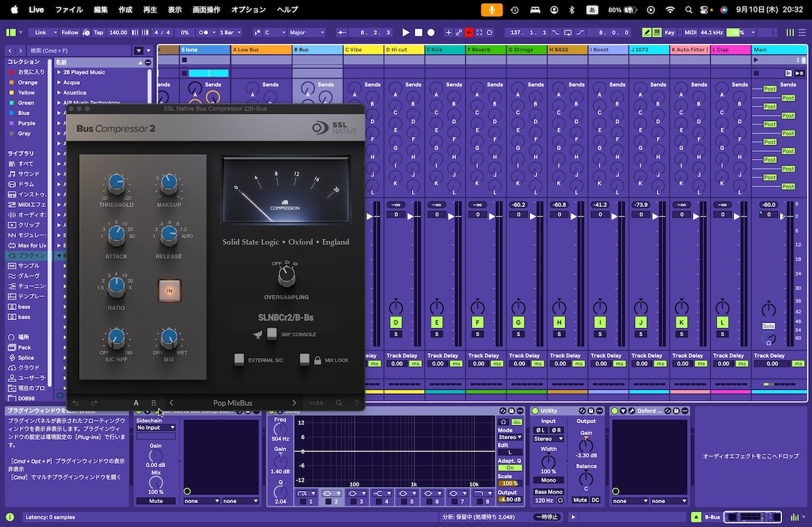This screenshot has width=812, height=527.
Task: Open the オプション menu
Action: tap(248, 9)
